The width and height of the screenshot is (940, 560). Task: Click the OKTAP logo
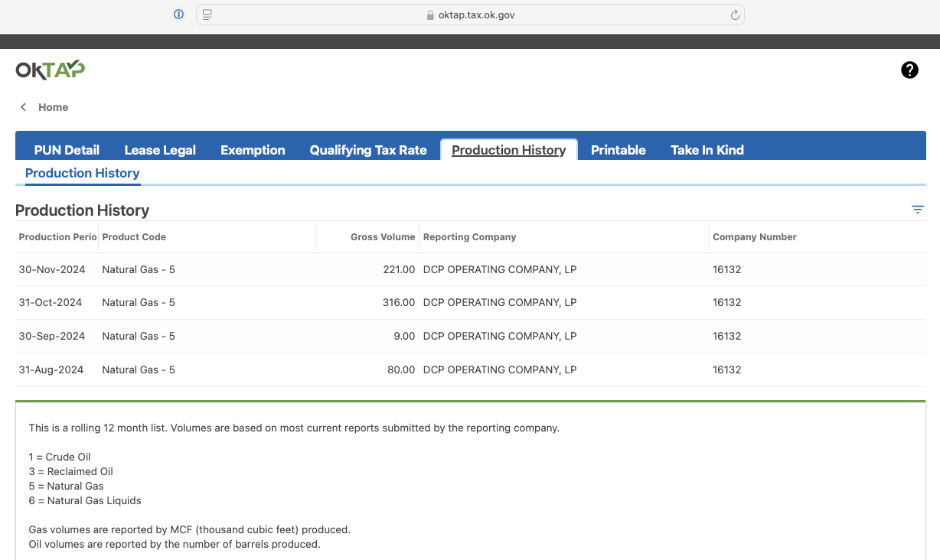coord(51,70)
